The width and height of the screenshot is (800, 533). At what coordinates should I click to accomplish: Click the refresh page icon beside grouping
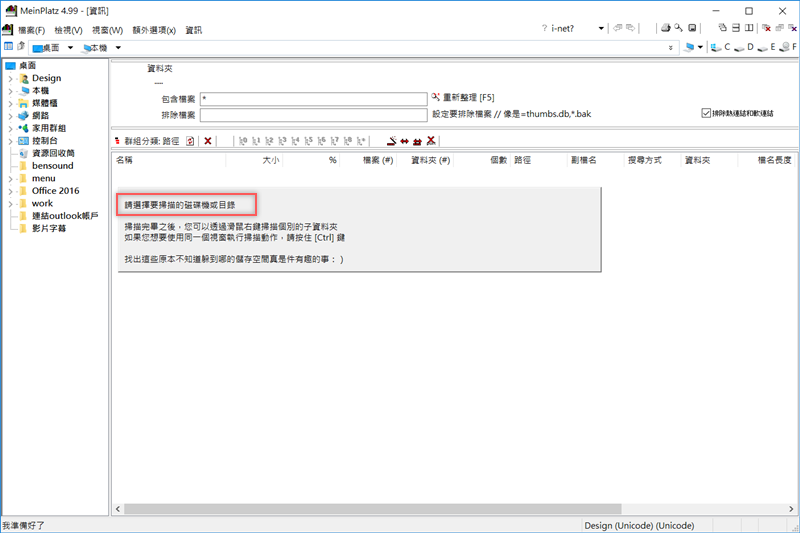point(190,141)
